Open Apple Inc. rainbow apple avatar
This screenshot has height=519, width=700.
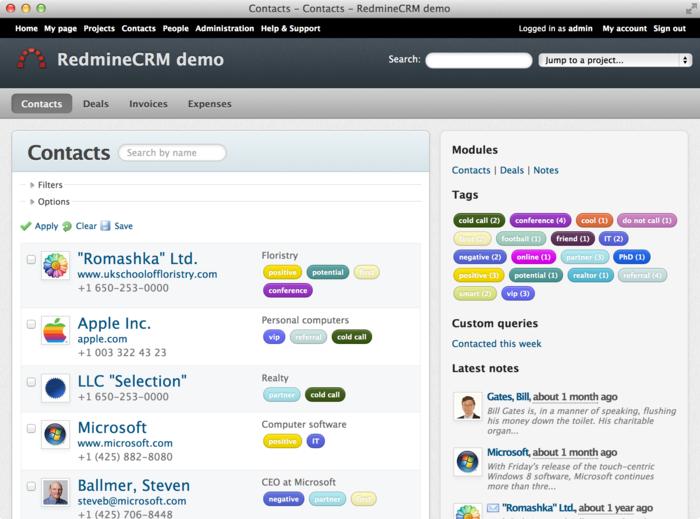click(x=55, y=330)
